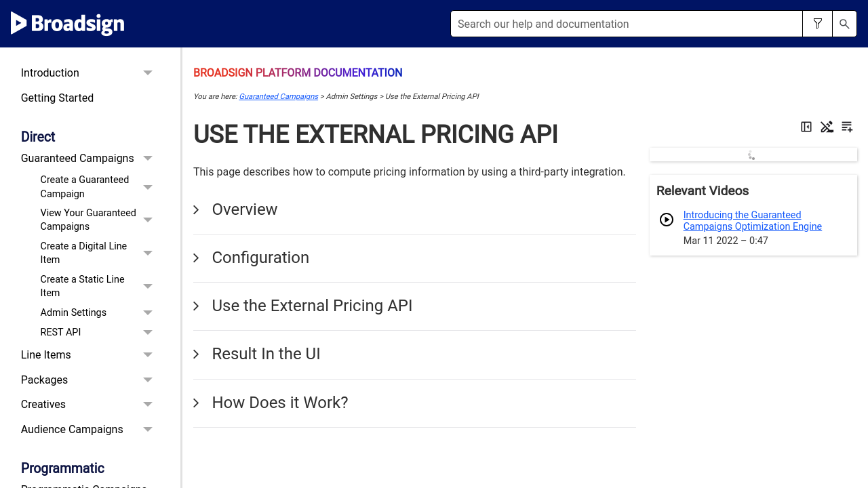Open Getting Started in the sidebar
Viewport: 868px width, 488px height.
[57, 98]
